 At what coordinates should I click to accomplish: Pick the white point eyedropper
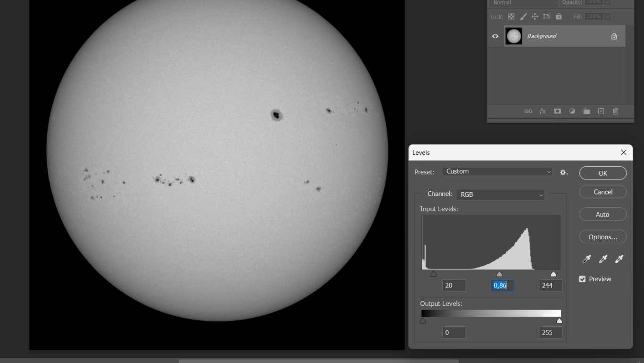click(x=619, y=259)
